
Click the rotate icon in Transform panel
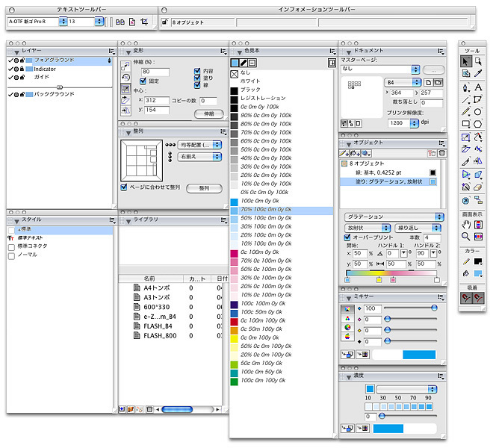click(125, 78)
